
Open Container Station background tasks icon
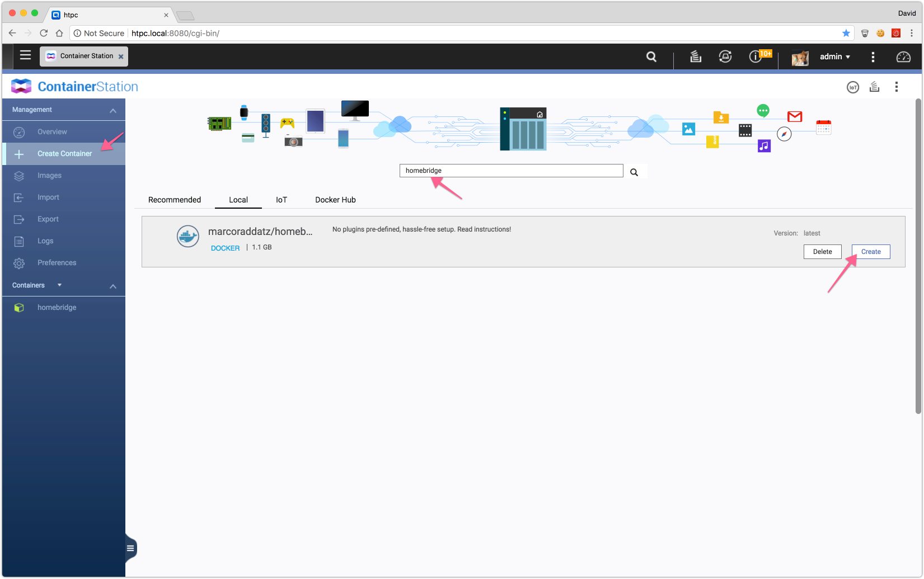click(874, 87)
